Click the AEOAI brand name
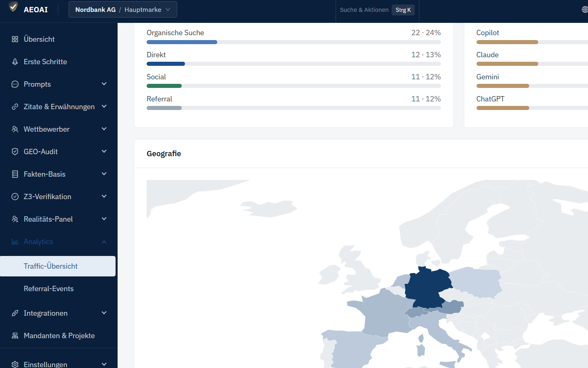This screenshot has height=368, width=588. (x=36, y=10)
